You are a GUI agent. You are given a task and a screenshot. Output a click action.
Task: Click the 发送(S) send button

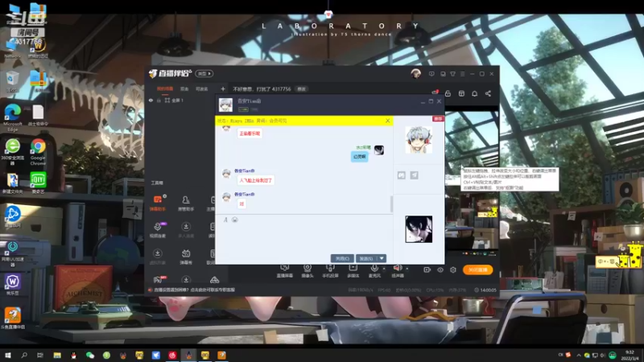(366, 258)
